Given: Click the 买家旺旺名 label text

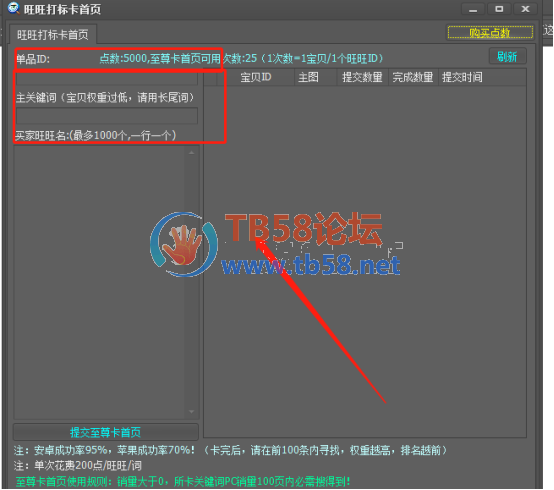Looking at the screenshot, I should click(95, 135).
